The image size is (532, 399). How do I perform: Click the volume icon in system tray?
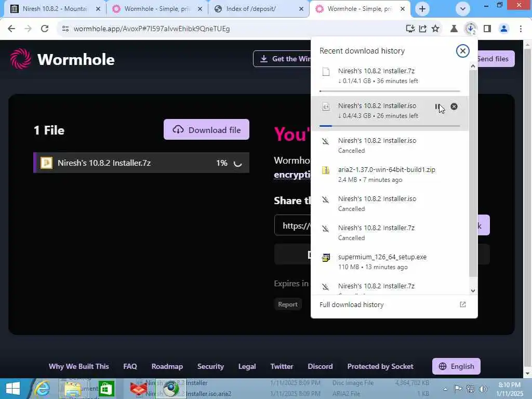tap(483, 389)
